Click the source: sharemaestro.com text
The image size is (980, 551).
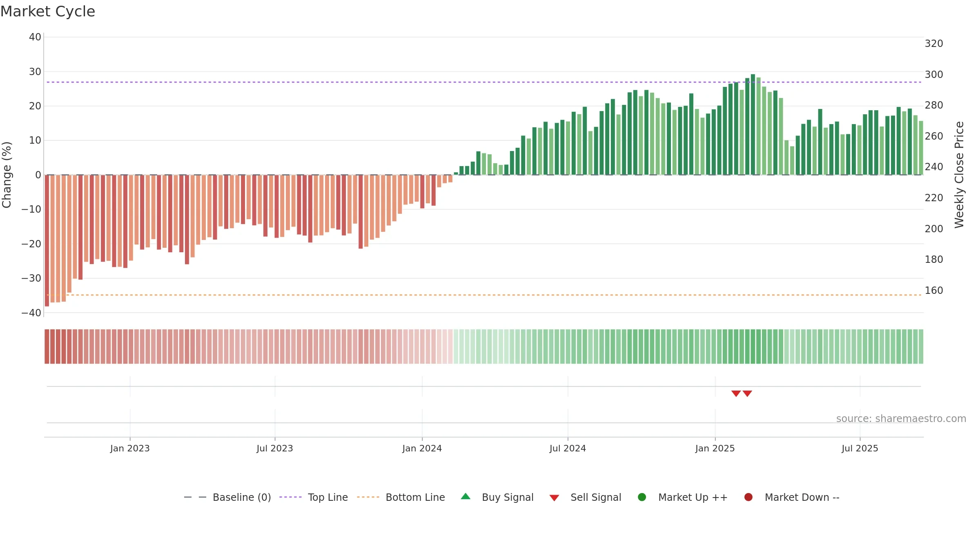(901, 419)
